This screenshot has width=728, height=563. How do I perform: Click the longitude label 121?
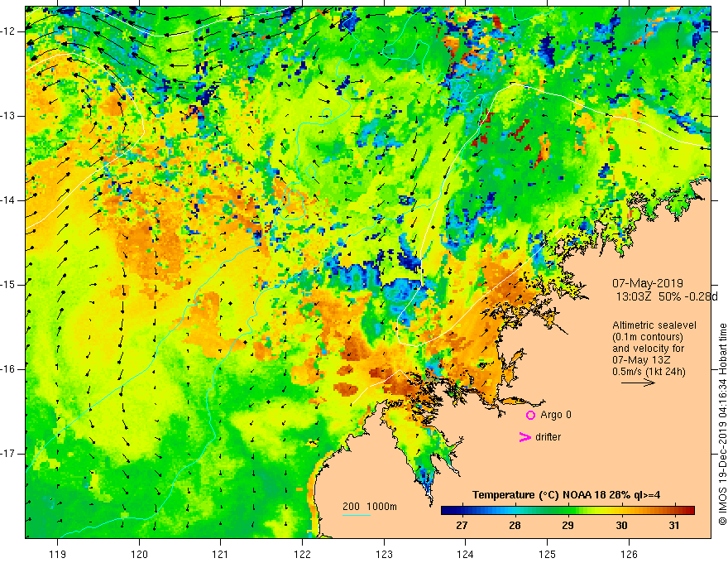coord(221,554)
